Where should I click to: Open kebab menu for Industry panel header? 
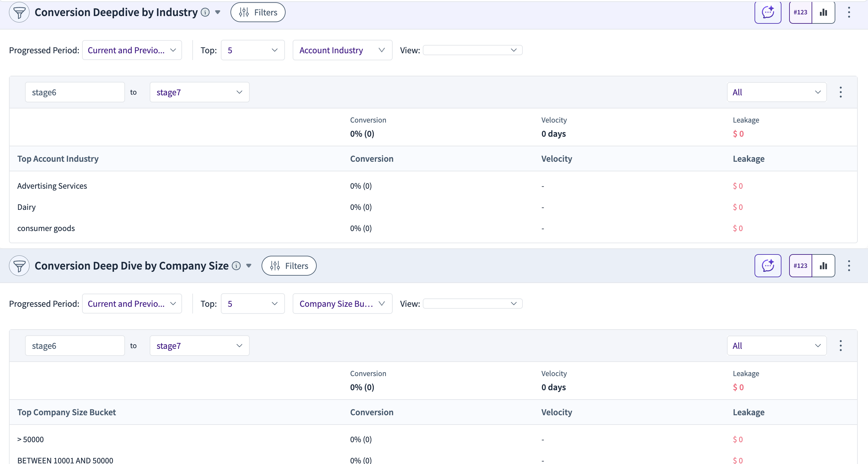(x=849, y=13)
